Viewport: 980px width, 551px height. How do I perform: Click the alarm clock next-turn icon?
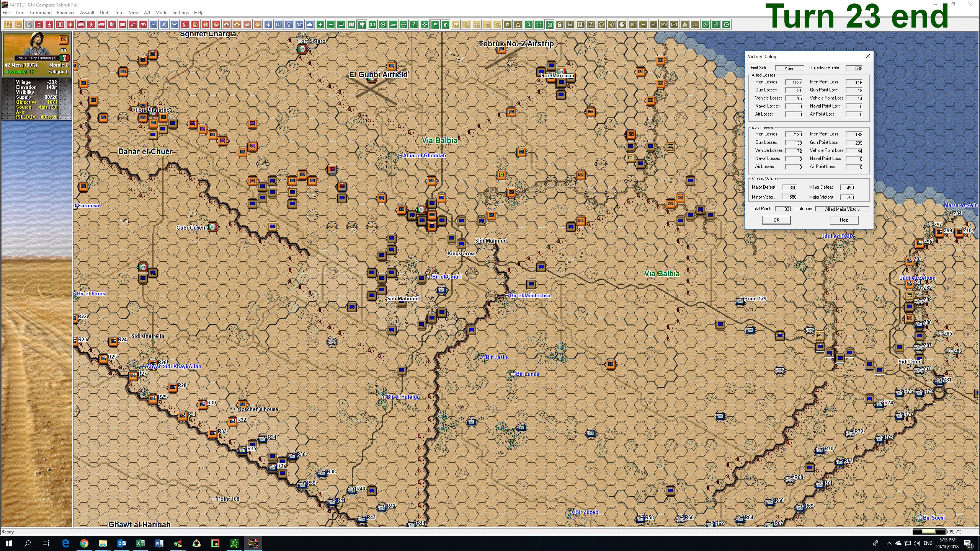(x=8, y=24)
